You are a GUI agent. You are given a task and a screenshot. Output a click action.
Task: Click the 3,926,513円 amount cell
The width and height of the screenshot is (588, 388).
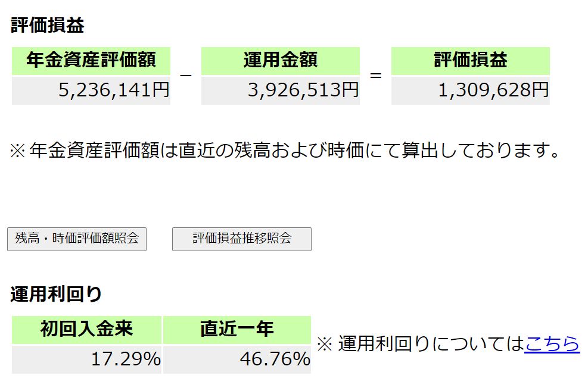281,90
